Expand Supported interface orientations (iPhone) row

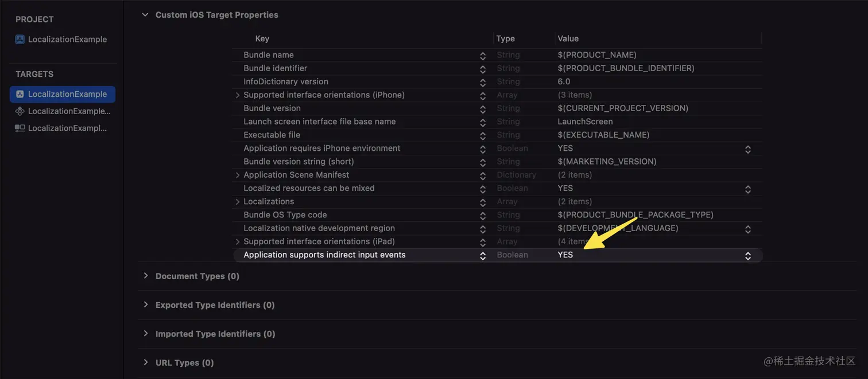[x=238, y=95]
